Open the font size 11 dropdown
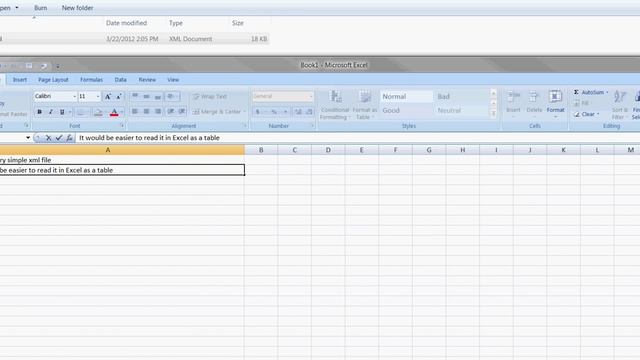The width and height of the screenshot is (640, 360). (x=98, y=96)
